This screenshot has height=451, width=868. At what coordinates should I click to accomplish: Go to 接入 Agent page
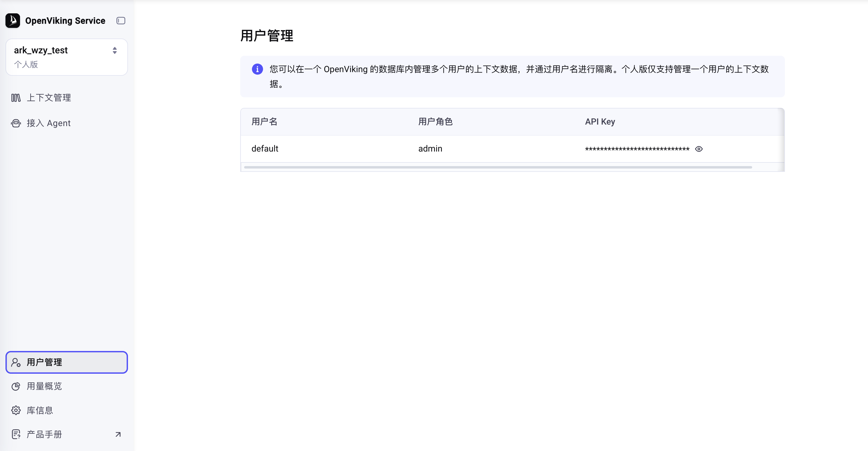click(67, 123)
